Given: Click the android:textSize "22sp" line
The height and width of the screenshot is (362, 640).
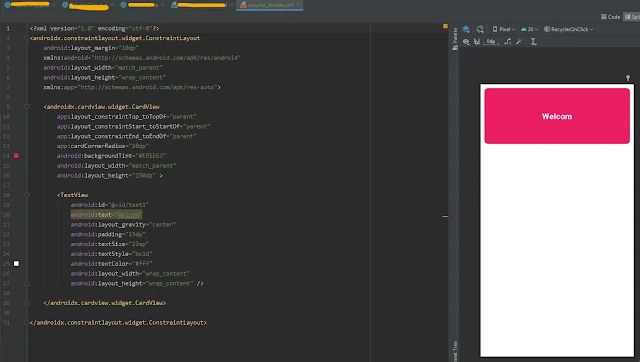Looking at the screenshot, I should point(109,244).
